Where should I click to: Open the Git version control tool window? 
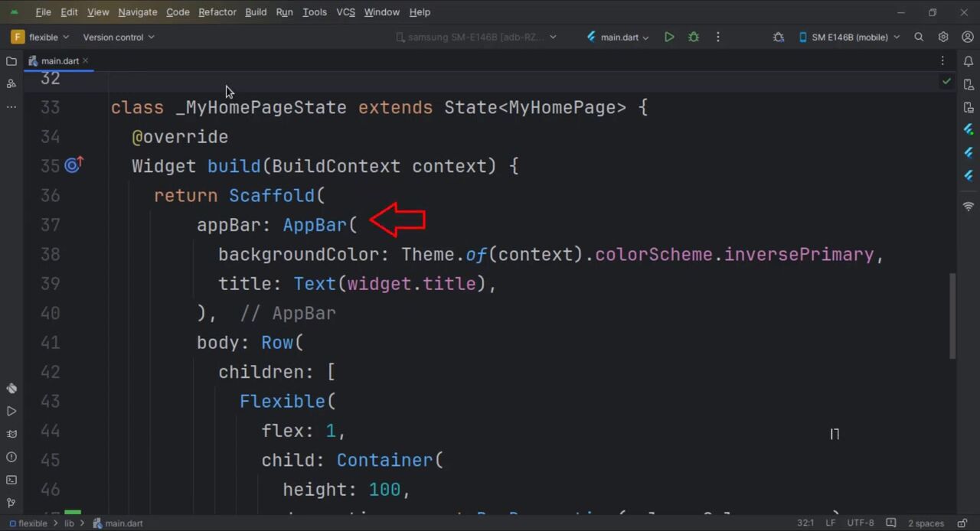(x=11, y=503)
